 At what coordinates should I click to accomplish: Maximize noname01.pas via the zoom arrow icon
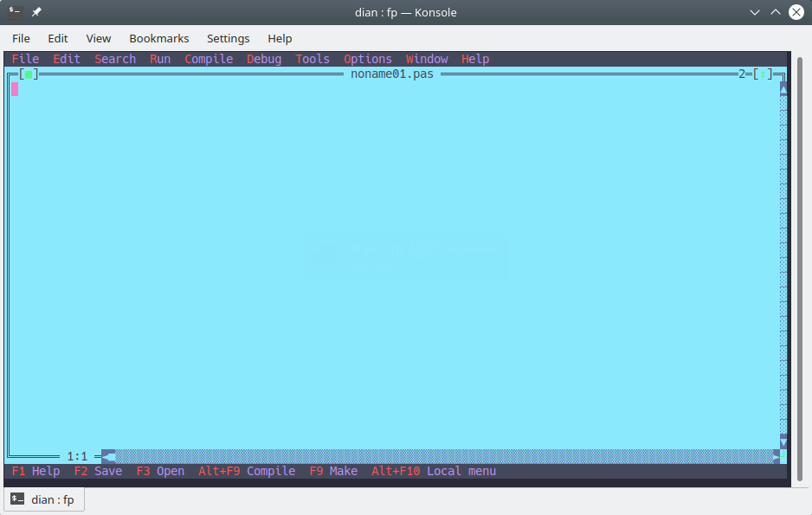tap(764, 74)
